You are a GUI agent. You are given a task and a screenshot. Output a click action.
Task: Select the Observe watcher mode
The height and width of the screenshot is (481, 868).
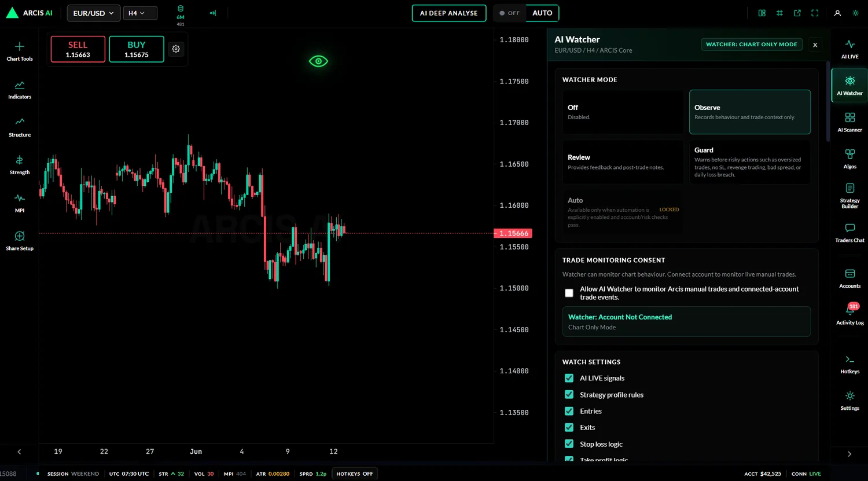(x=750, y=112)
